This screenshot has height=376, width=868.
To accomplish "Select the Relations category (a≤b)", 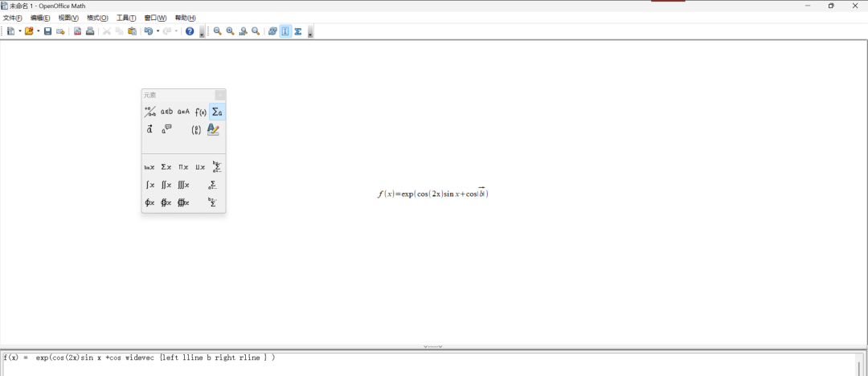I will (x=166, y=112).
